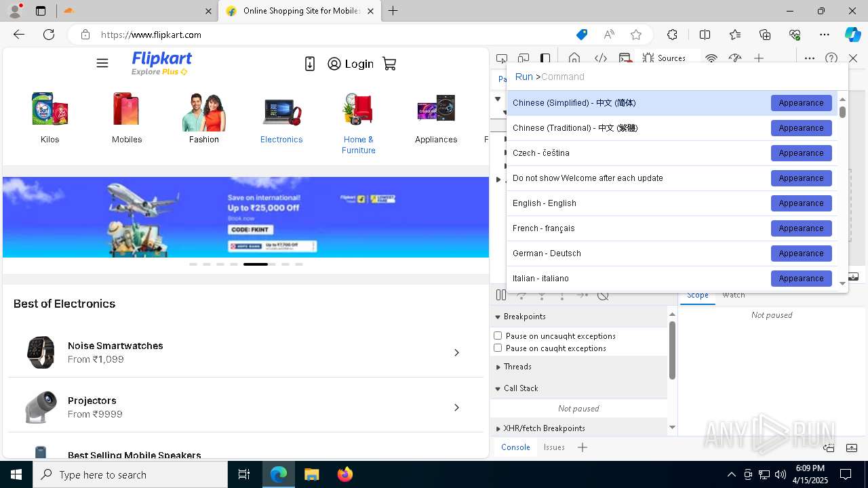Click the Flipkart Explore Plus logo
The image size is (868, 488).
click(x=161, y=63)
